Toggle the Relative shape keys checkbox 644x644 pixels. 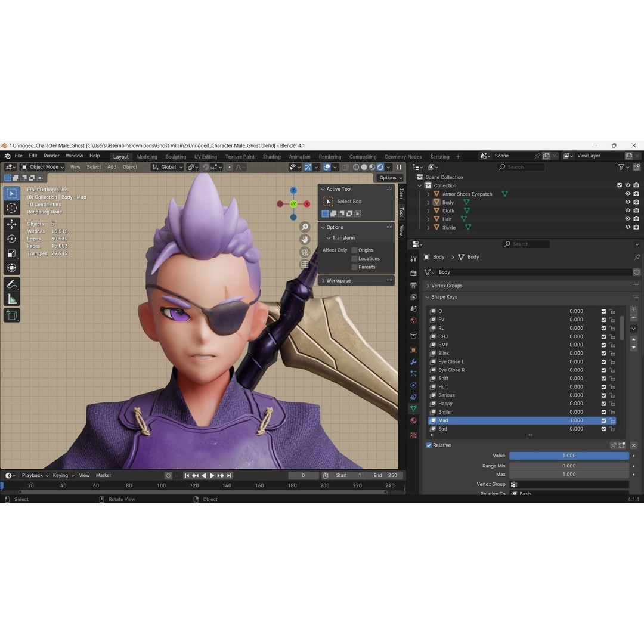click(429, 445)
